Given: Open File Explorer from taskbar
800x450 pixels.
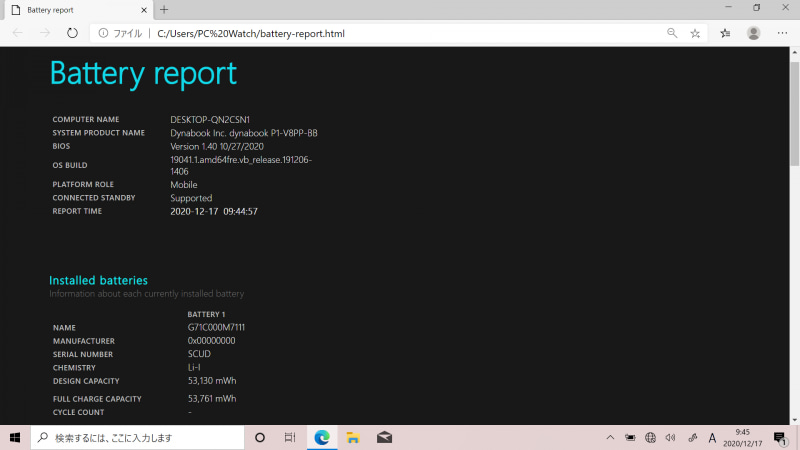Looking at the screenshot, I should [353, 437].
